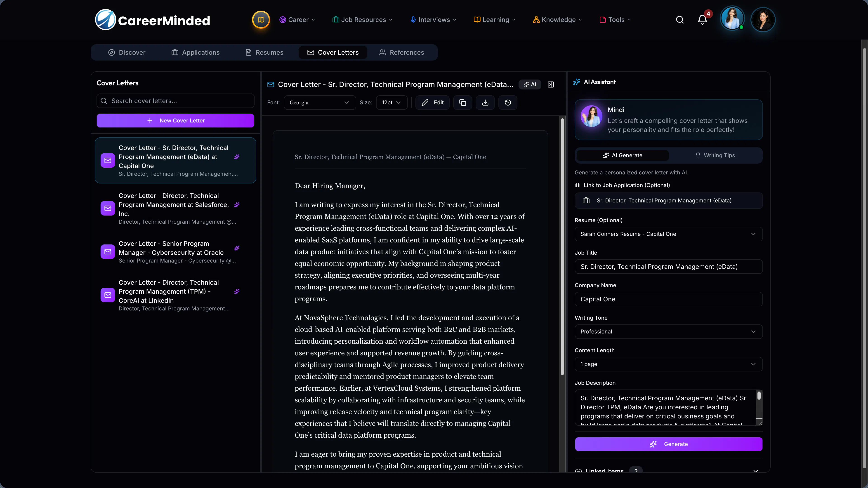Select the AI Generate tab
This screenshot has width=868, height=488.
pyautogui.click(x=623, y=156)
